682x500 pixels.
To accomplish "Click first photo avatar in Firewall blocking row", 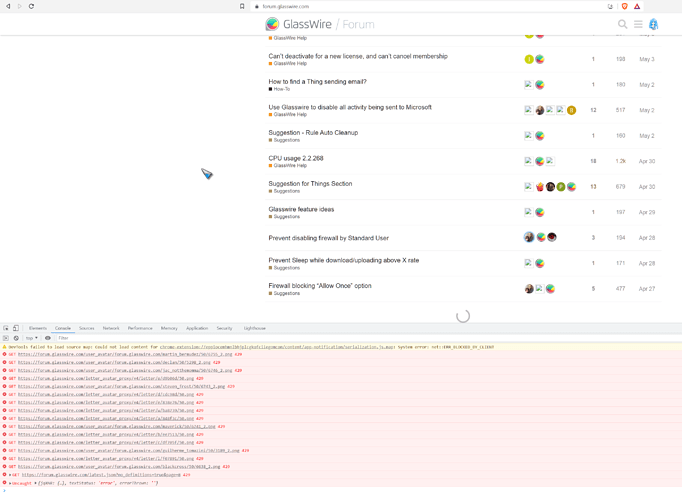I will (x=529, y=289).
